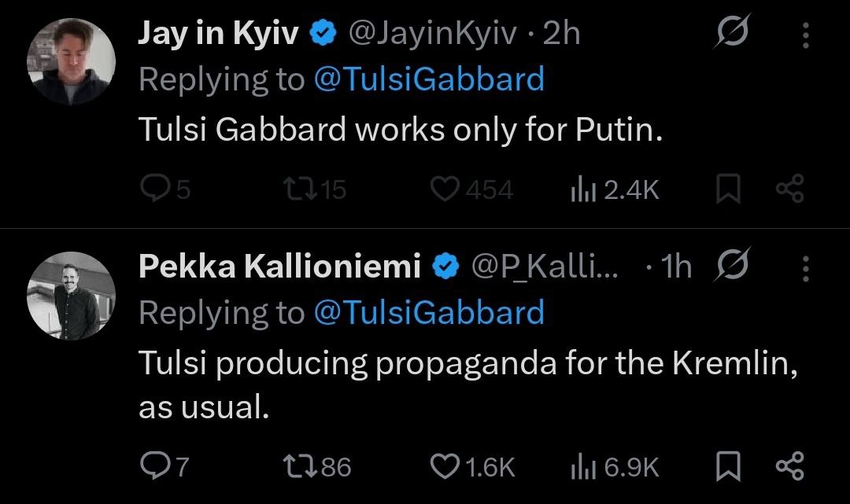The height and width of the screenshot is (504, 850).
Task: Open more options menu on Pekka's tweet
Action: pos(805,268)
